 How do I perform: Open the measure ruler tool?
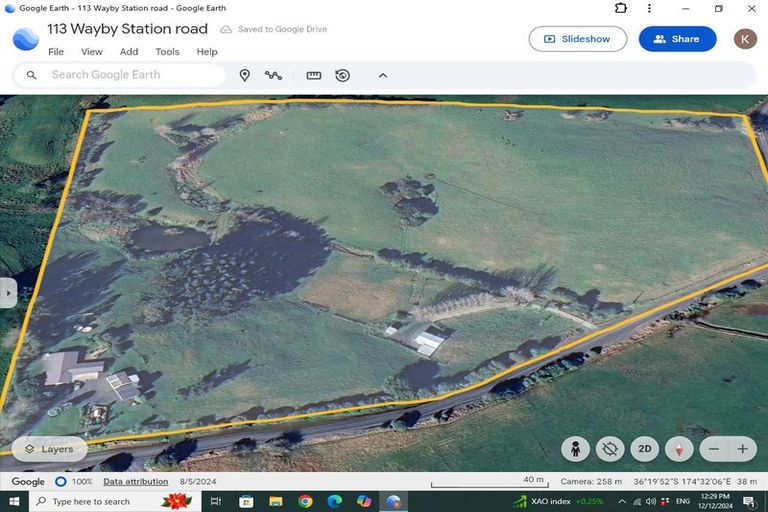(313, 75)
